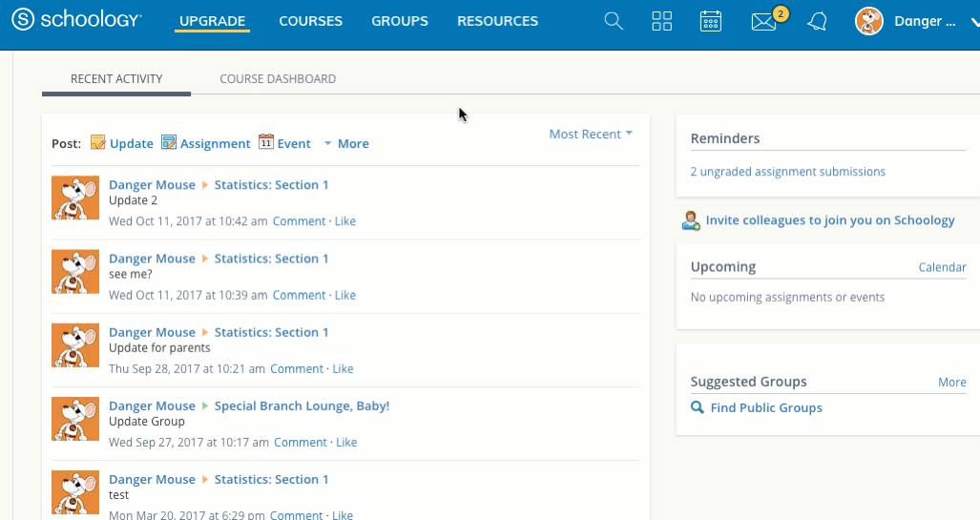This screenshot has height=520, width=980.
Task: Open the Courses menu
Action: coord(310,21)
